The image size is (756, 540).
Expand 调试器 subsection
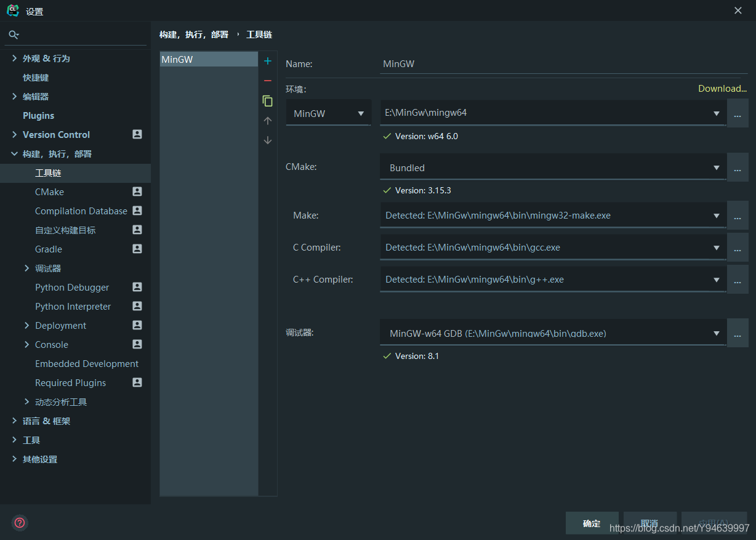click(x=26, y=268)
